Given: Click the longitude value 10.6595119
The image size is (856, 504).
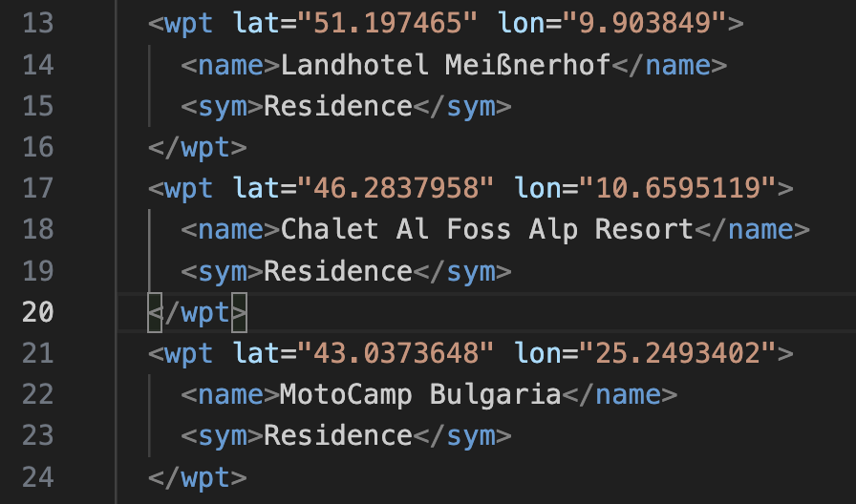Looking at the screenshot, I should [x=677, y=188].
